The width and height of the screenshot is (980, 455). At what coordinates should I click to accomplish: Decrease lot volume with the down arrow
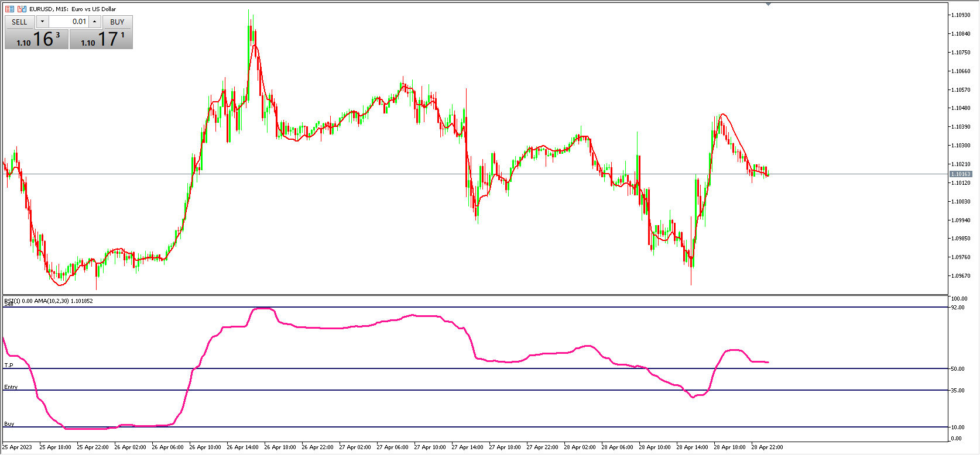point(42,22)
